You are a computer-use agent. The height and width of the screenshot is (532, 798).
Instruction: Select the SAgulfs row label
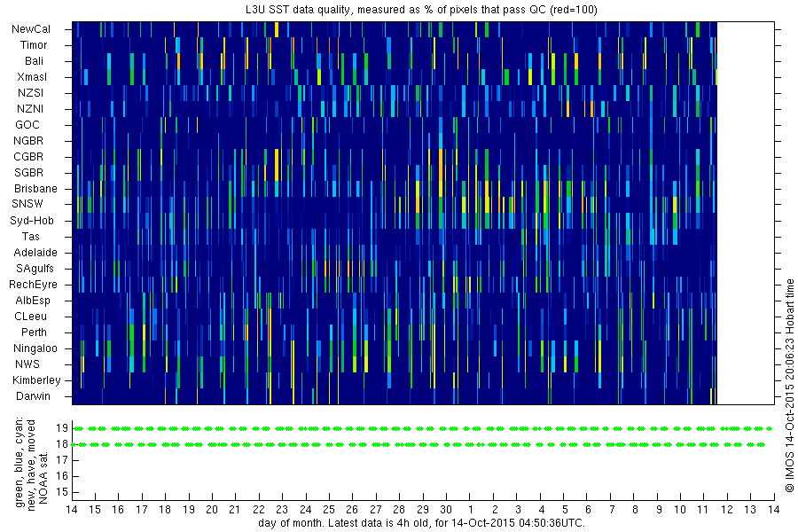pos(35,269)
